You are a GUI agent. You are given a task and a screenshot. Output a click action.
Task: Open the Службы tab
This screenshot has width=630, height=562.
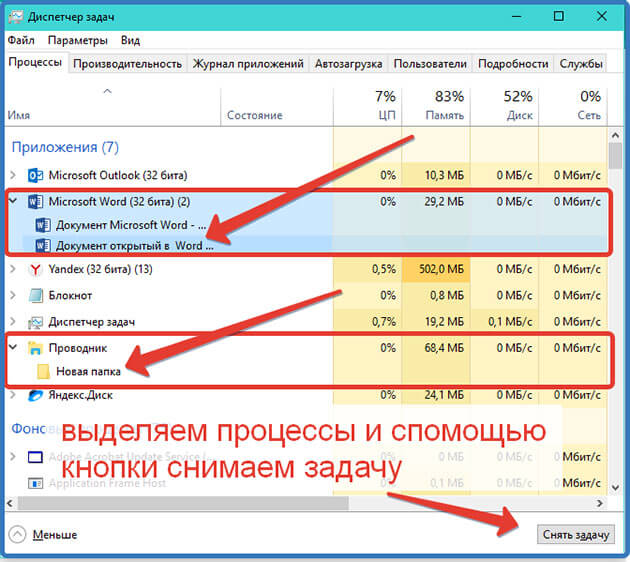[x=581, y=64]
